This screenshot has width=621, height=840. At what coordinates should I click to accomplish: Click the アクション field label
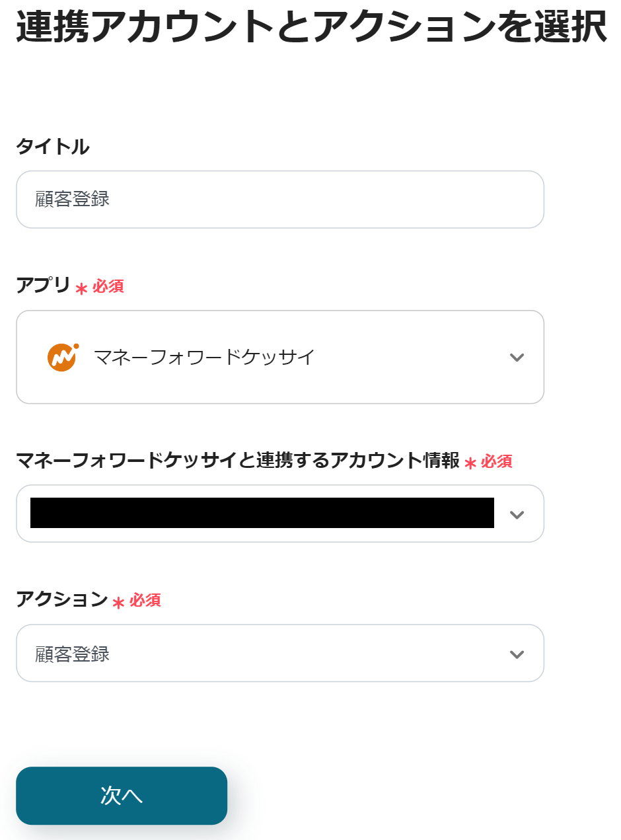62,599
